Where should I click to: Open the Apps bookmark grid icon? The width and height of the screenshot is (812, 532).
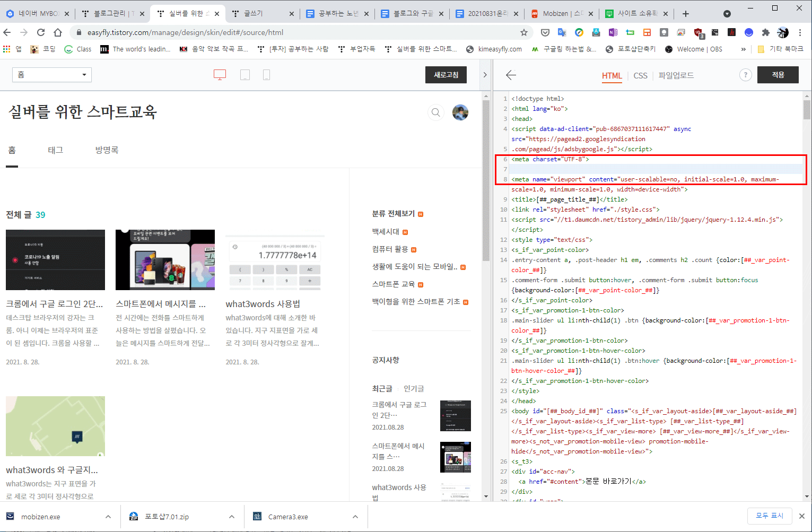tap(6, 49)
